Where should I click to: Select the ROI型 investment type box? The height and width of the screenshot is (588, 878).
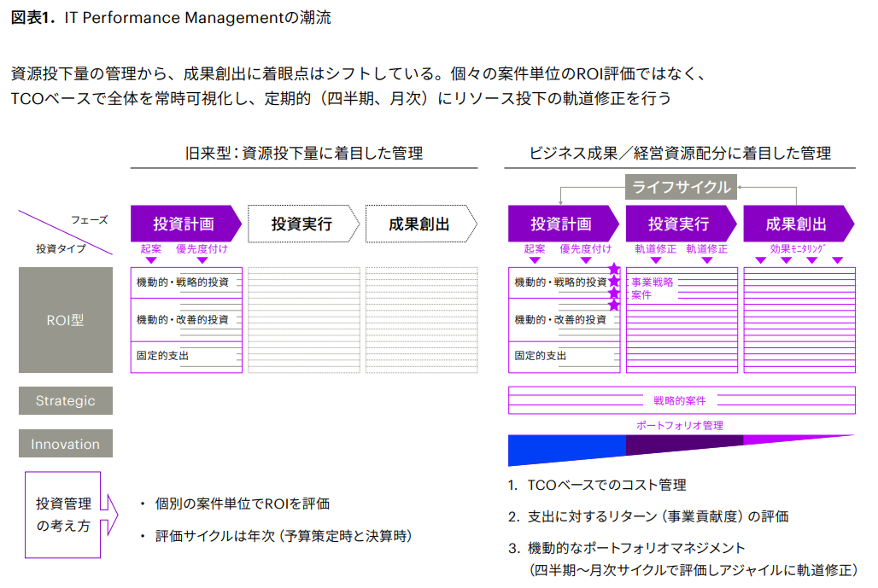[66, 320]
